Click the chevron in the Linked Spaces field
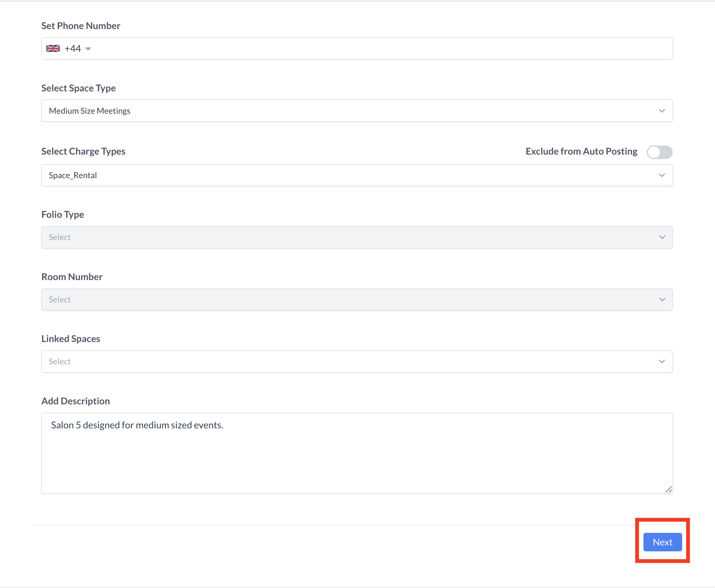Viewport: 715px width, 588px height. click(x=662, y=362)
